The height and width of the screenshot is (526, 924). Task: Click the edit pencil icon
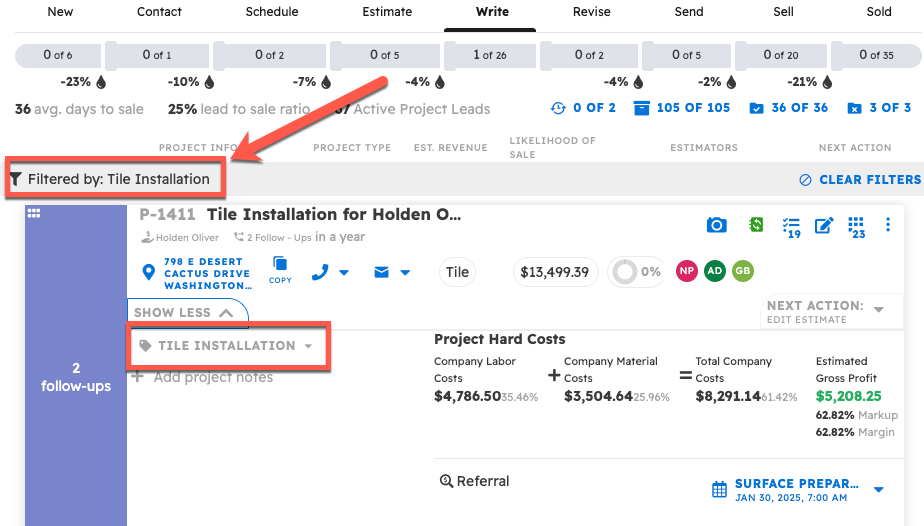(823, 225)
